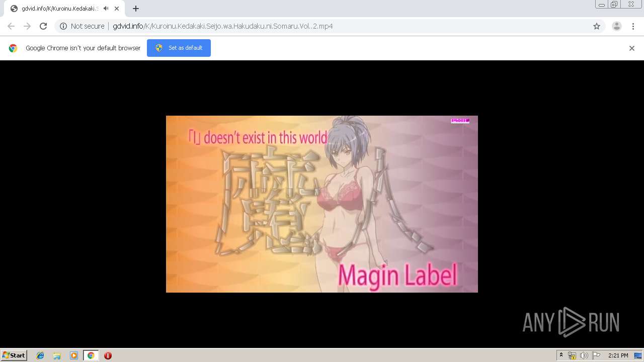
Task: Open the Windows Start menu
Action: (x=14, y=355)
